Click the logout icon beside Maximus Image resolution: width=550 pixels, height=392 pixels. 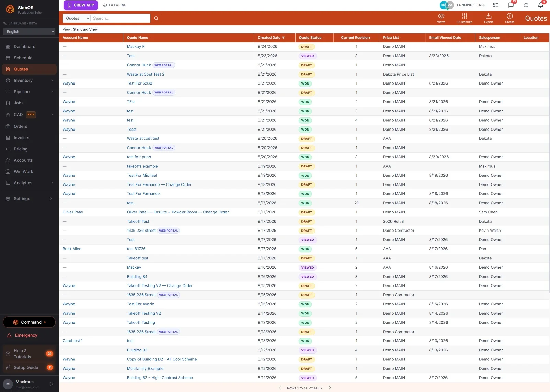pos(52,384)
